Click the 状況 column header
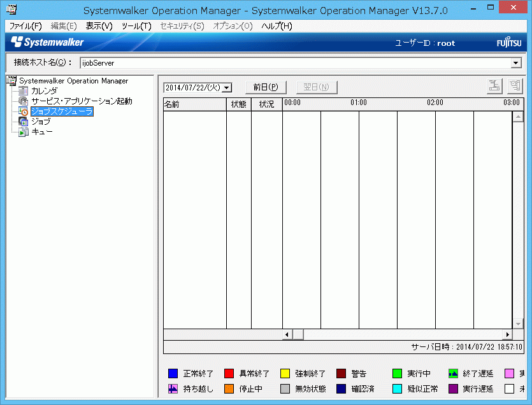Screen dimensions: 532x405 coord(267,104)
